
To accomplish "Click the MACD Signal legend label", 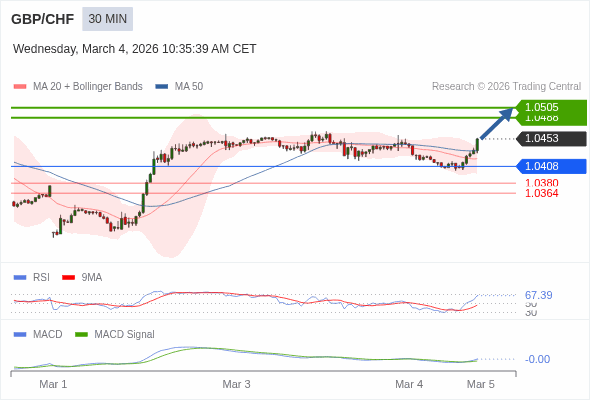I will (125, 335).
